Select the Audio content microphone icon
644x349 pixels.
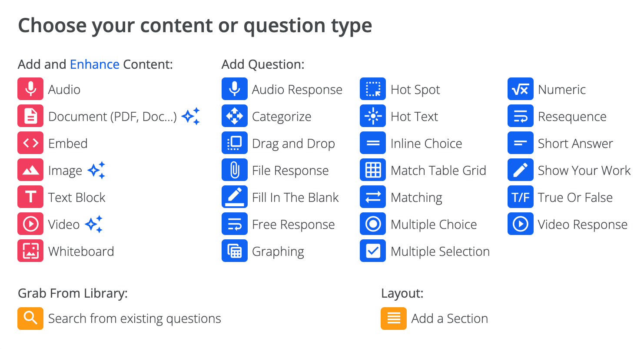[30, 90]
